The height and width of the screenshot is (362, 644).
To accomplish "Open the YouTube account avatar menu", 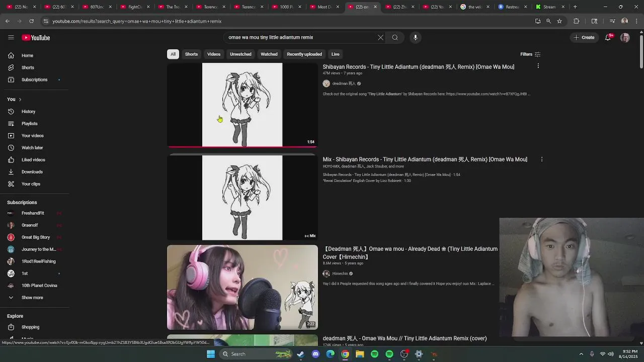I will 625,38.
